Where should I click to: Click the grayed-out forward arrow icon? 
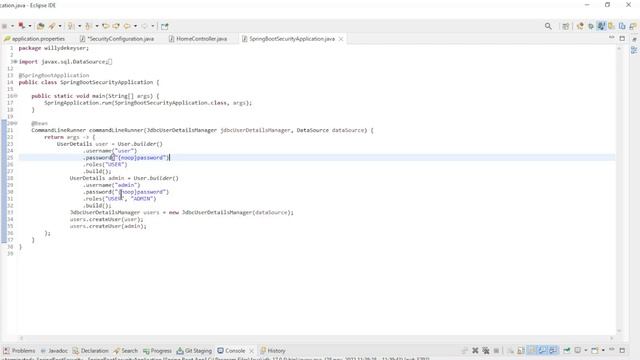144,26
